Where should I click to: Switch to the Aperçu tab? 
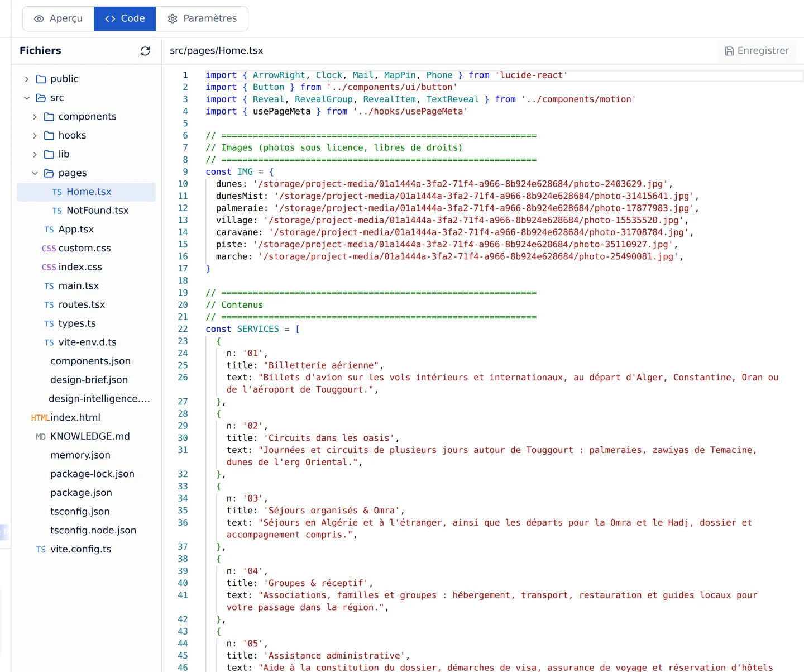point(58,18)
